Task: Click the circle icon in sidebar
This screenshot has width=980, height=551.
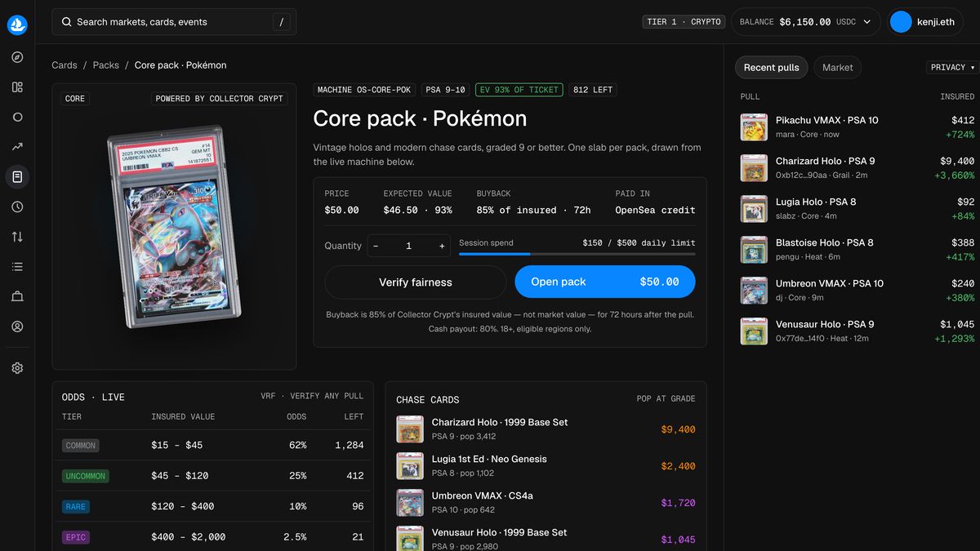Action: coord(17,117)
